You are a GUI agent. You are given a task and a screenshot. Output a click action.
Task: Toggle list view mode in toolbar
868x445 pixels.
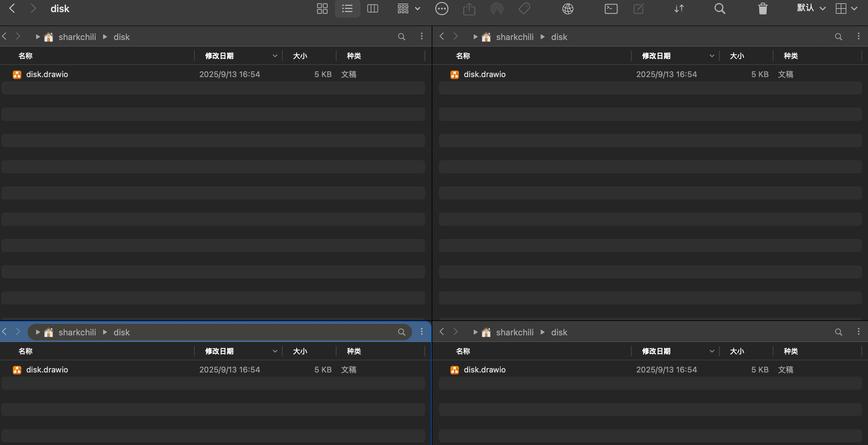[347, 9]
